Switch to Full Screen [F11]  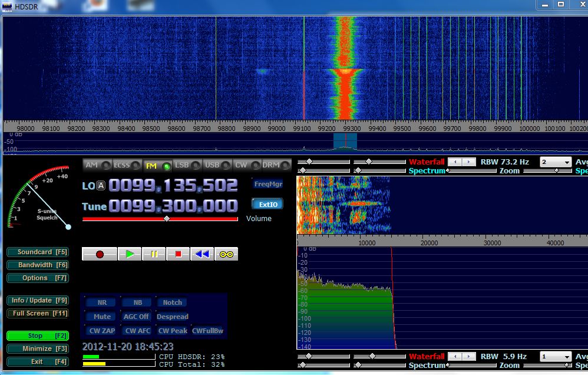[x=38, y=314]
